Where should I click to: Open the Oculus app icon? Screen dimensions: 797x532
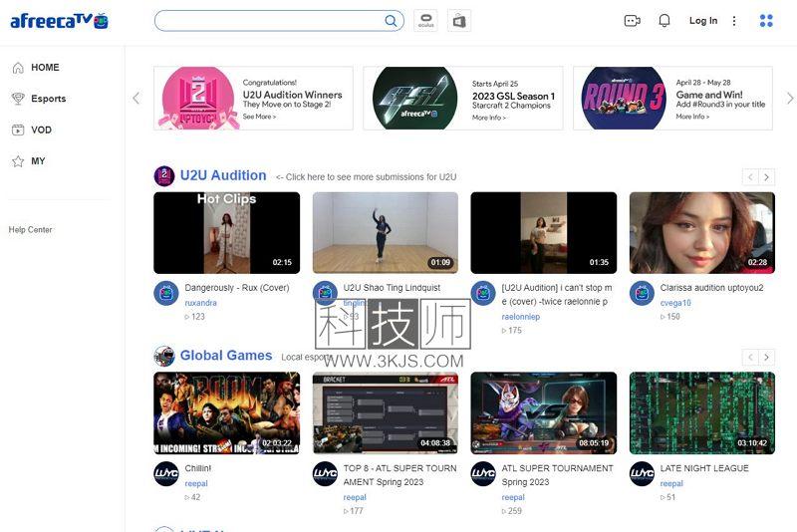[x=425, y=21]
